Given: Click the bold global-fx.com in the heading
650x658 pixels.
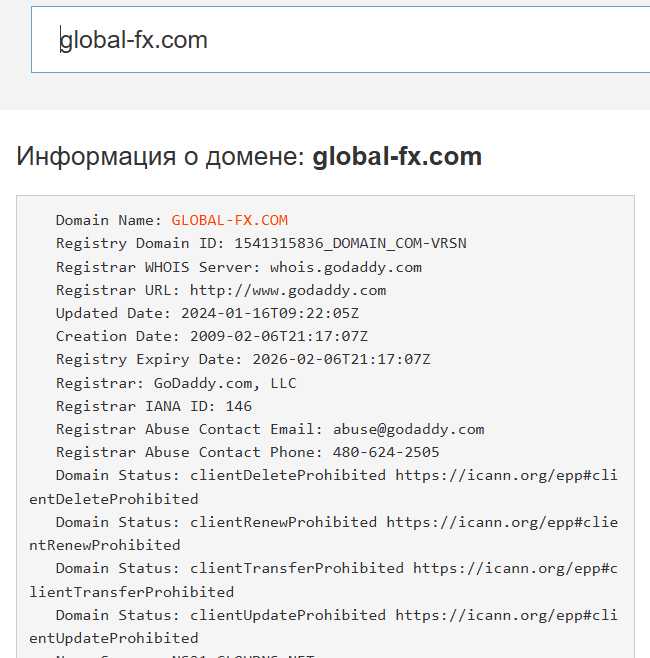Looking at the screenshot, I should pyautogui.click(x=397, y=157).
